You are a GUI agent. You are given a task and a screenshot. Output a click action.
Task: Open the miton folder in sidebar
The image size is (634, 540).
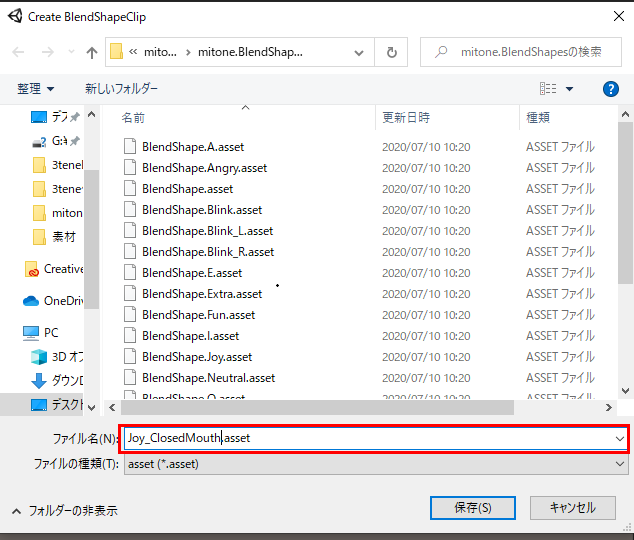pos(57,213)
